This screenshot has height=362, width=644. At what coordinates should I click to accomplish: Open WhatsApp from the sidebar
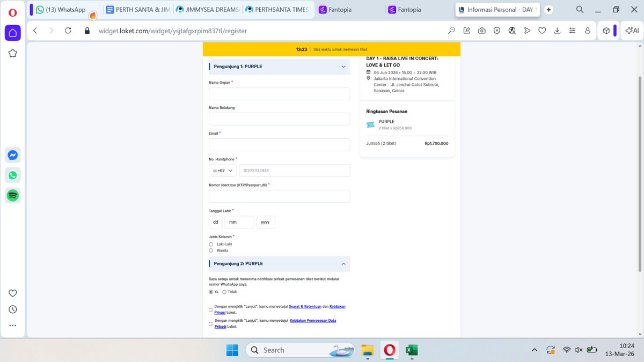[x=13, y=175]
